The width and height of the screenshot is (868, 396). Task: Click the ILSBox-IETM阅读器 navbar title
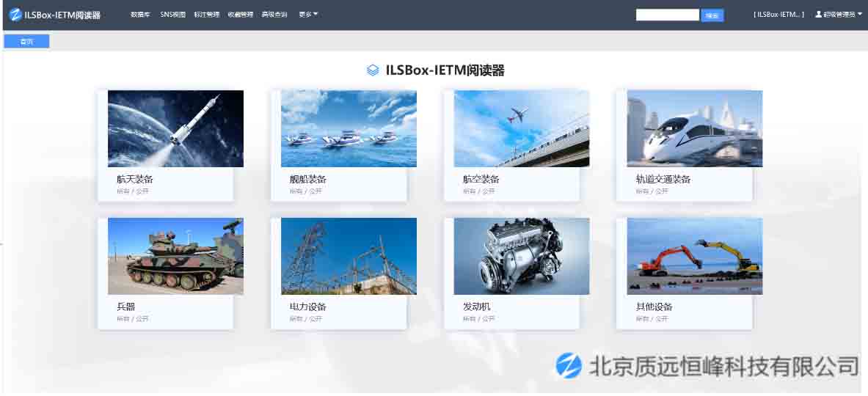click(62, 15)
